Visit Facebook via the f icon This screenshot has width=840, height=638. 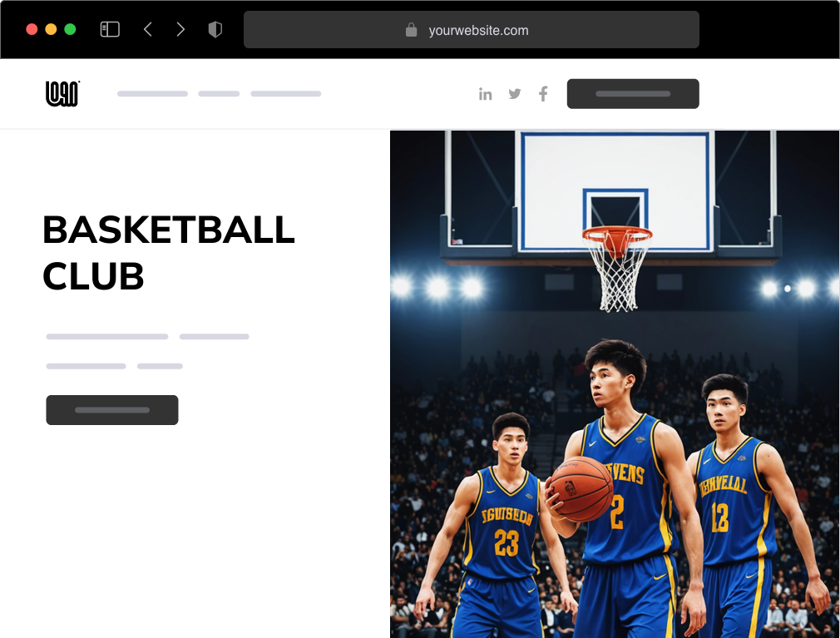point(543,93)
